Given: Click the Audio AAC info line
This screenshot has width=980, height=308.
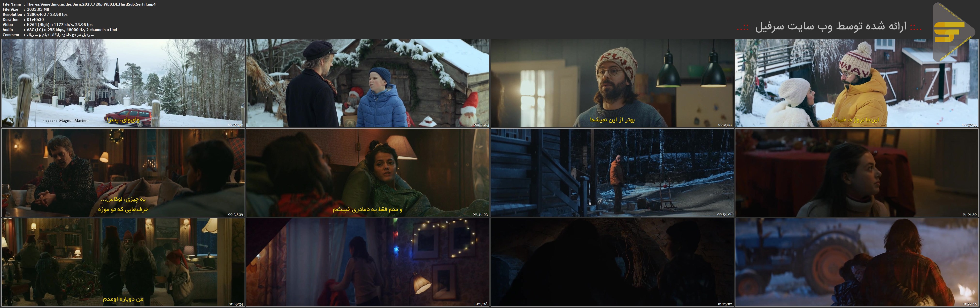Looking at the screenshot, I should pos(72,30).
